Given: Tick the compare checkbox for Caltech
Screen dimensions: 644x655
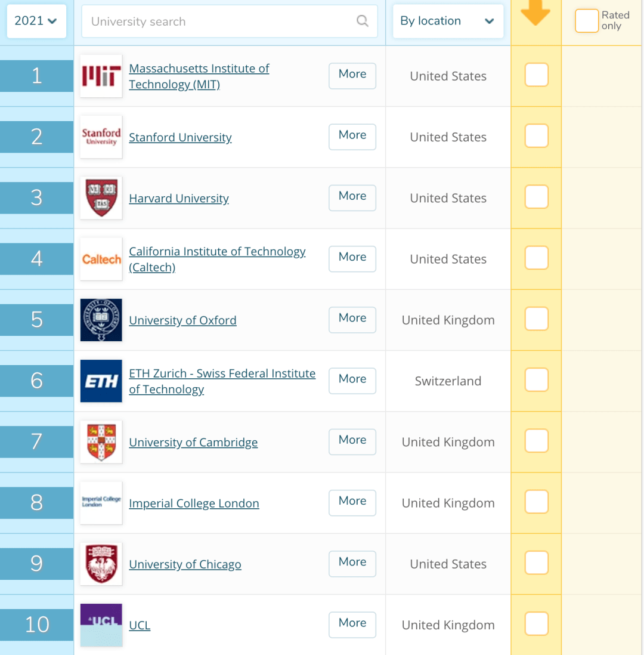Looking at the screenshot, I should [x=536, y=258].
